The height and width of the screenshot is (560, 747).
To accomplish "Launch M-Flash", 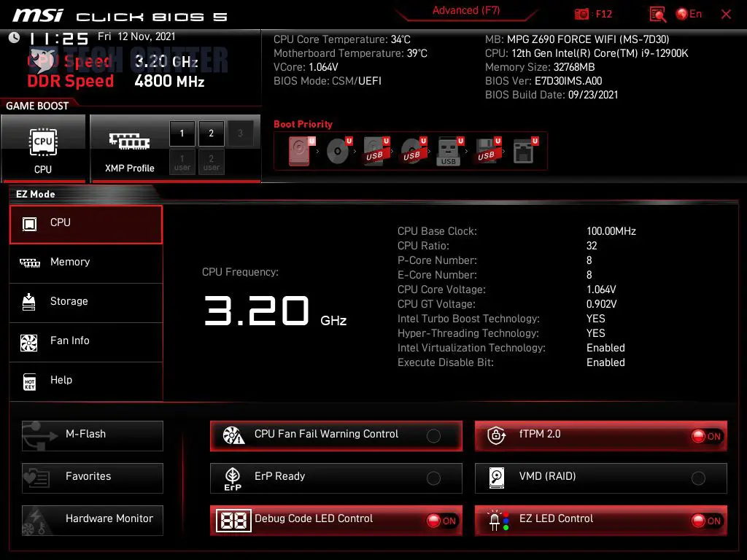I will [93, 435].
